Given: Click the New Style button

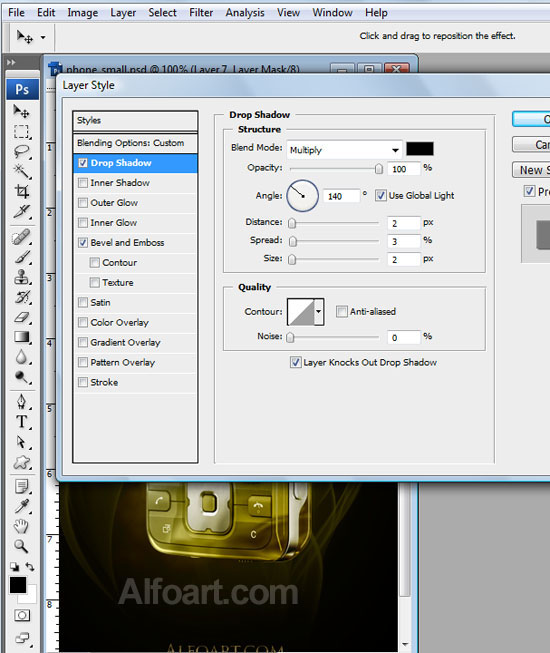Looking at the screenshot, I should 532,170.
